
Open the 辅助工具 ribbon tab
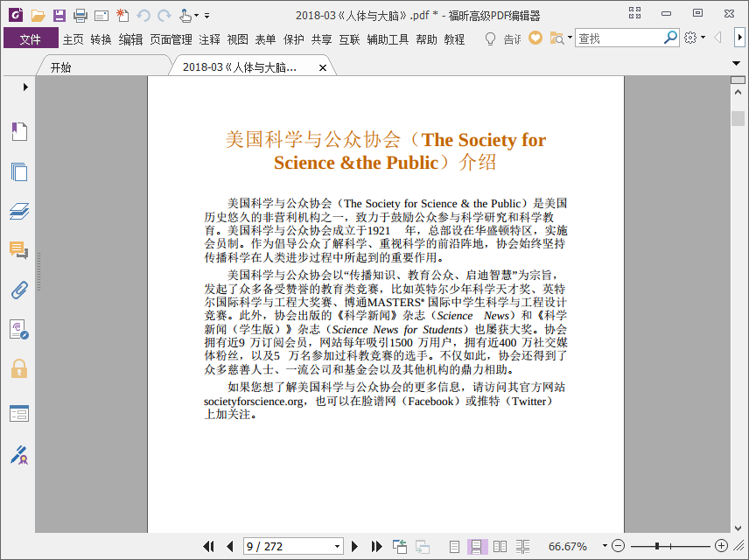(x=388, y=39)
